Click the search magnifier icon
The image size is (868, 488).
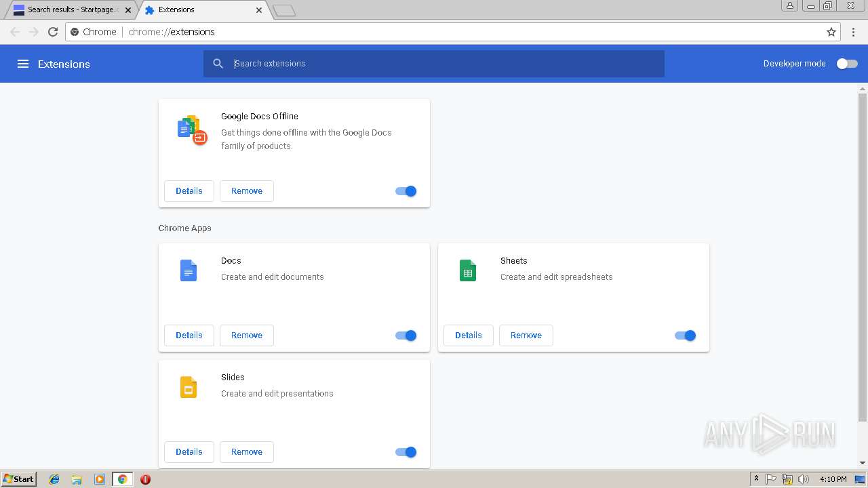point(218,64)
